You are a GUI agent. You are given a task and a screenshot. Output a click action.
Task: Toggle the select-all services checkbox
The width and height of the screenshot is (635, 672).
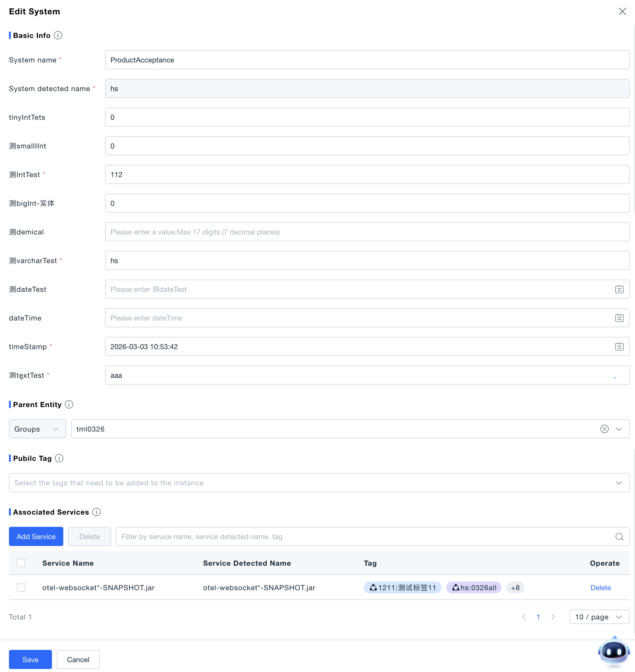pos(21,563)
